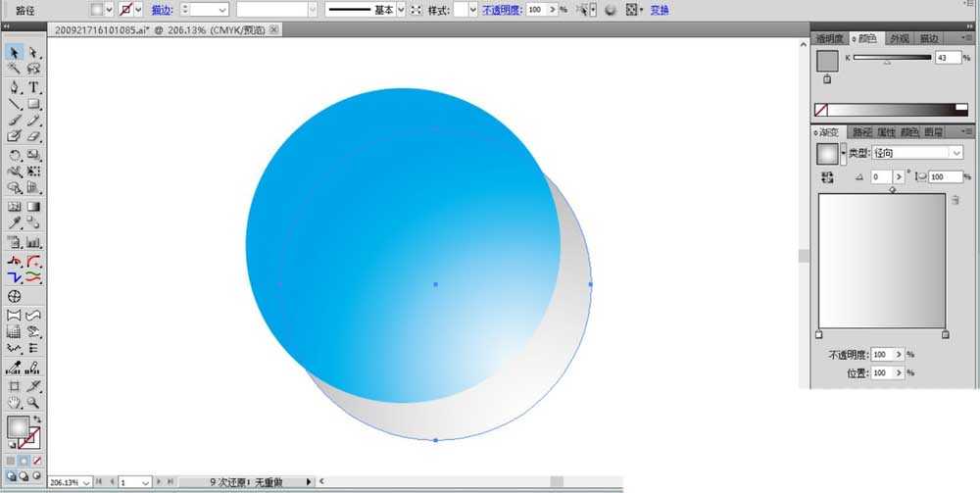Activate the Zoom magnifier tool
The image size is (980, 493).
(33, 403)
